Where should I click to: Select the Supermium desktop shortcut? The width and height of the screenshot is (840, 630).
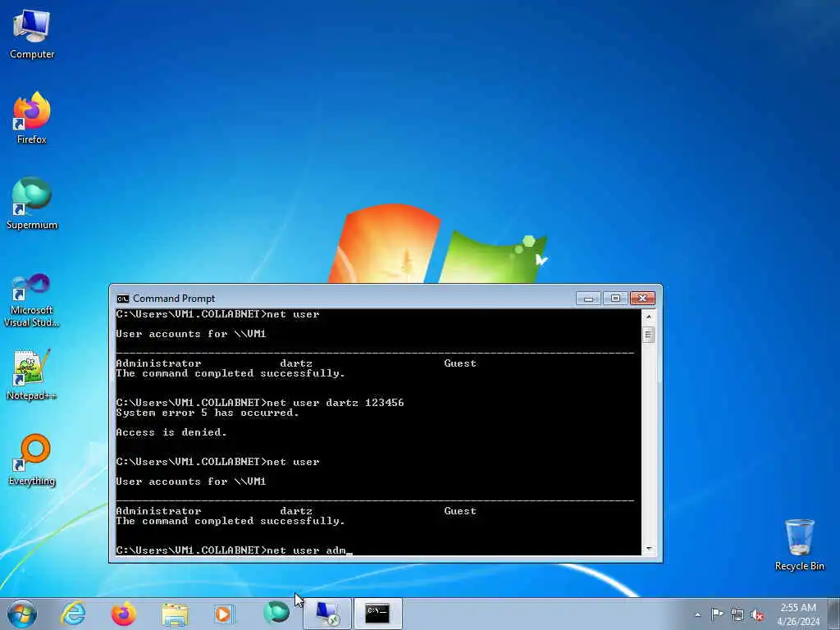coord(32,203)
